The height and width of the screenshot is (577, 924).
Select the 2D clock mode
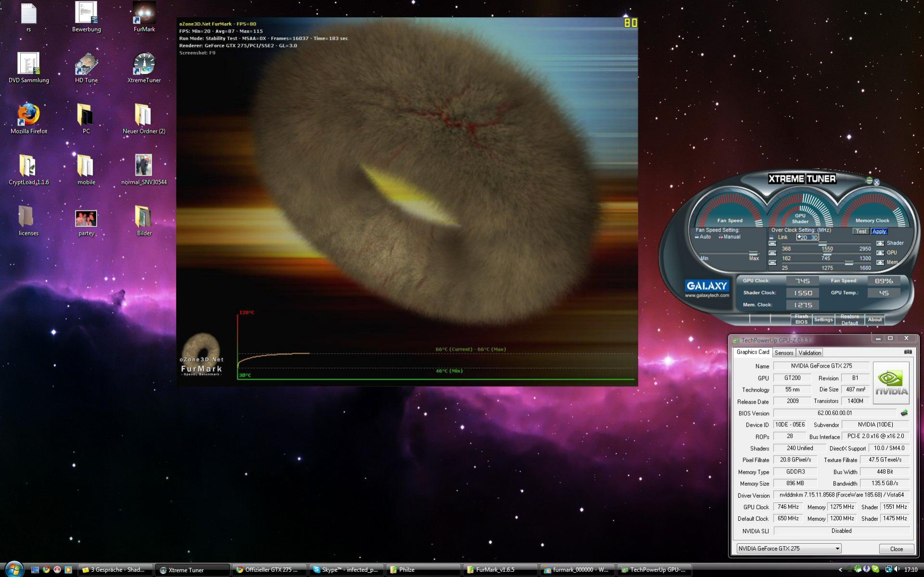(802, 237)
